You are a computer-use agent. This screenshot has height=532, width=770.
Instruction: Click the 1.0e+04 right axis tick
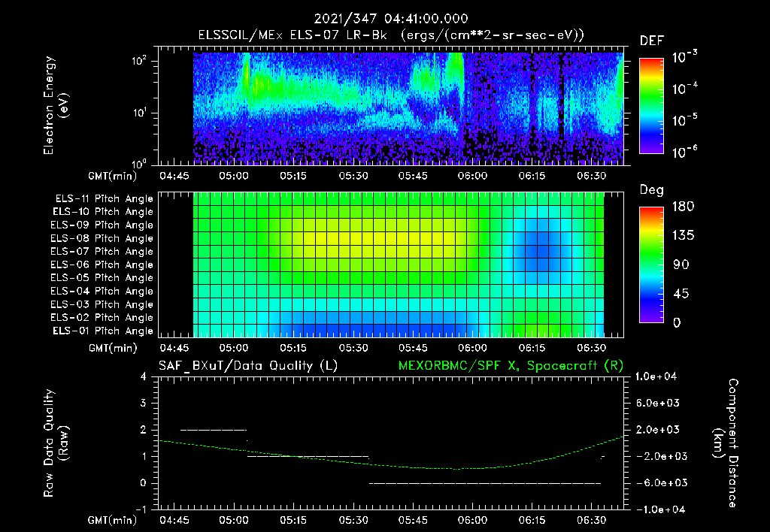pos(656,376)
